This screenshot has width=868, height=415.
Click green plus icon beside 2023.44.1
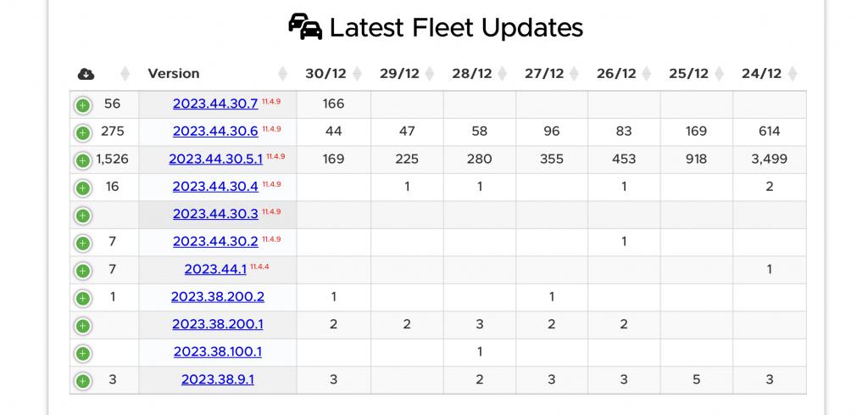82,271
